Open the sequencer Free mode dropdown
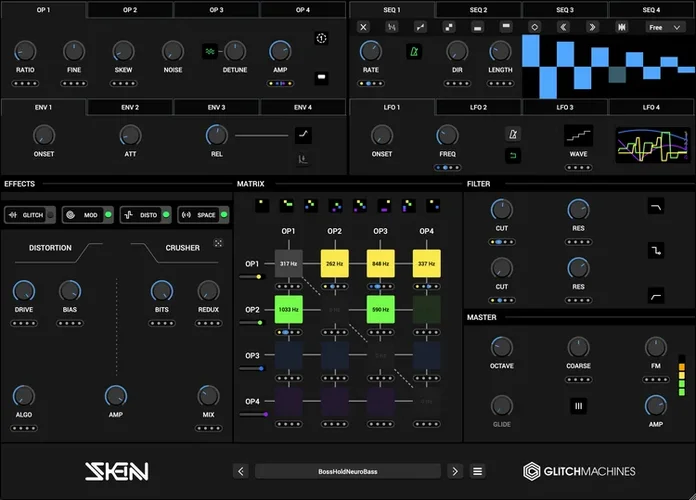The width and height of the screenshot is (696, 500). (666, 27)
